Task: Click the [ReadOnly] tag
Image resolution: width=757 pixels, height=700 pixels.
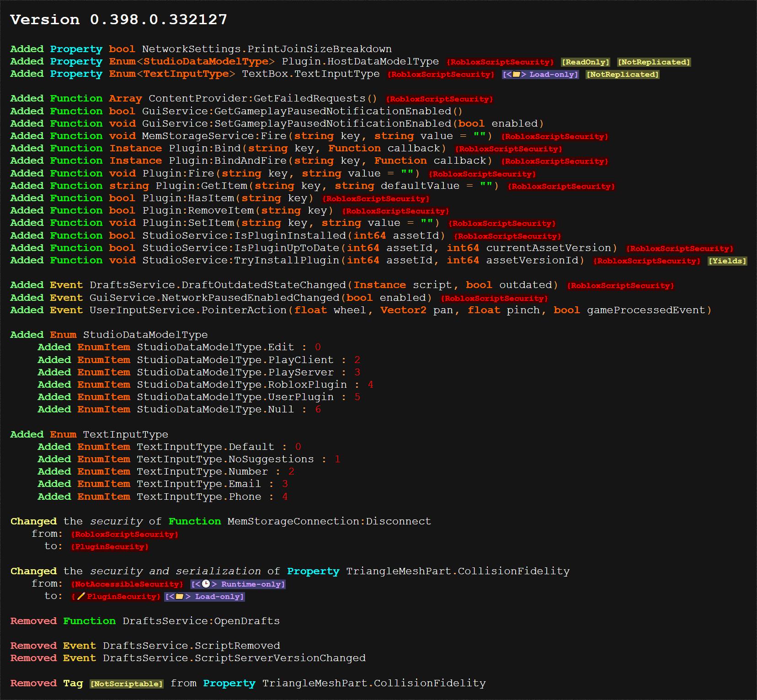Action: (x=586, y=62)
